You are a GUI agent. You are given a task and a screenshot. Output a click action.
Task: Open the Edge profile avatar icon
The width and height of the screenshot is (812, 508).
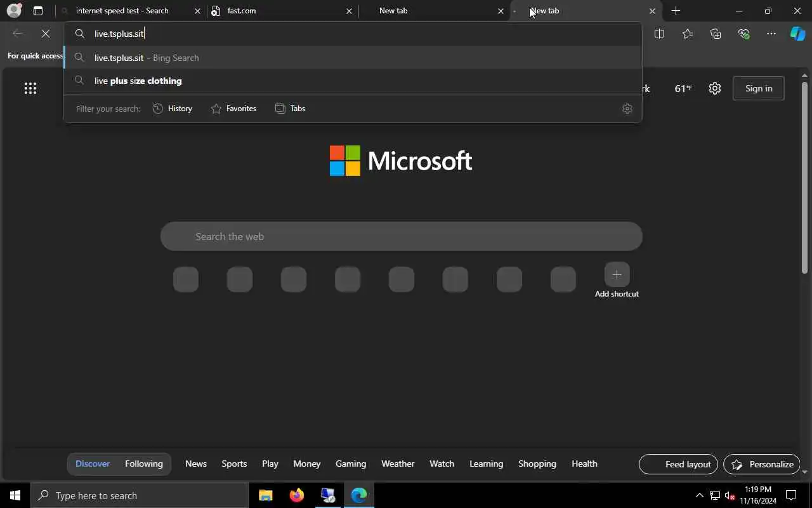14,11
